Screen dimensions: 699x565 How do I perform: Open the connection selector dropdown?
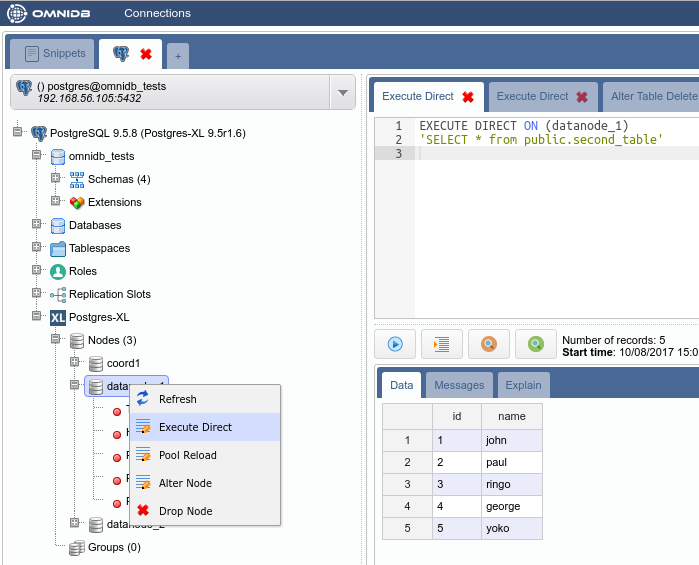(x=343, y=93)
